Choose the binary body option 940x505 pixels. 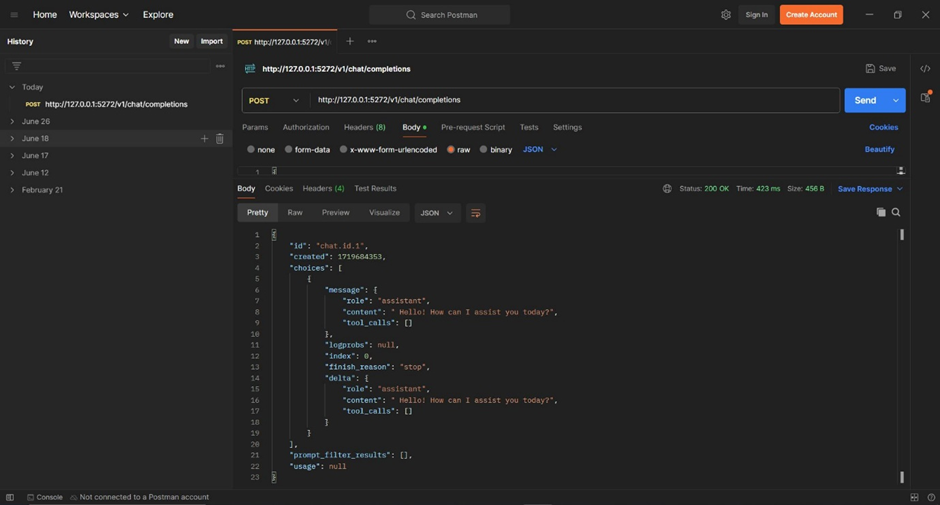coord(484,150)
